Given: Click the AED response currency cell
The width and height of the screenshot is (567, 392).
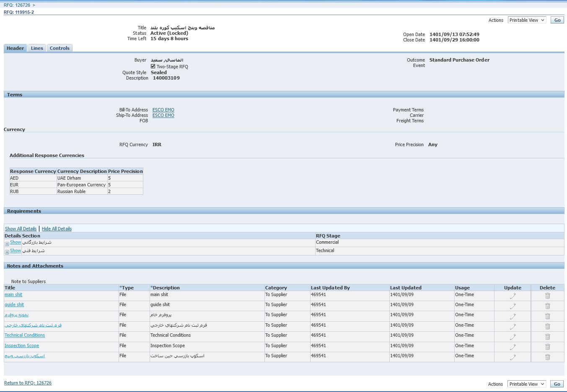Looking at the screenshot, I should (33, 178).
